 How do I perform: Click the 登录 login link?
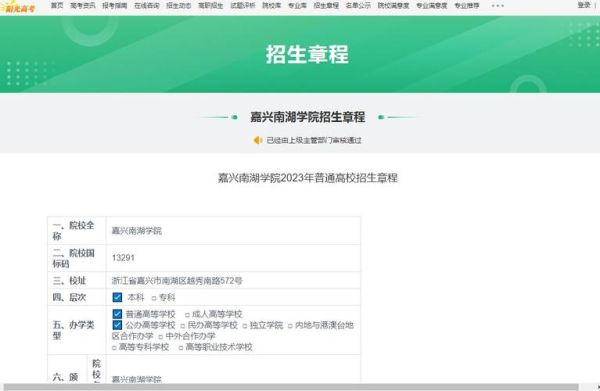click(x=584, y=5)
